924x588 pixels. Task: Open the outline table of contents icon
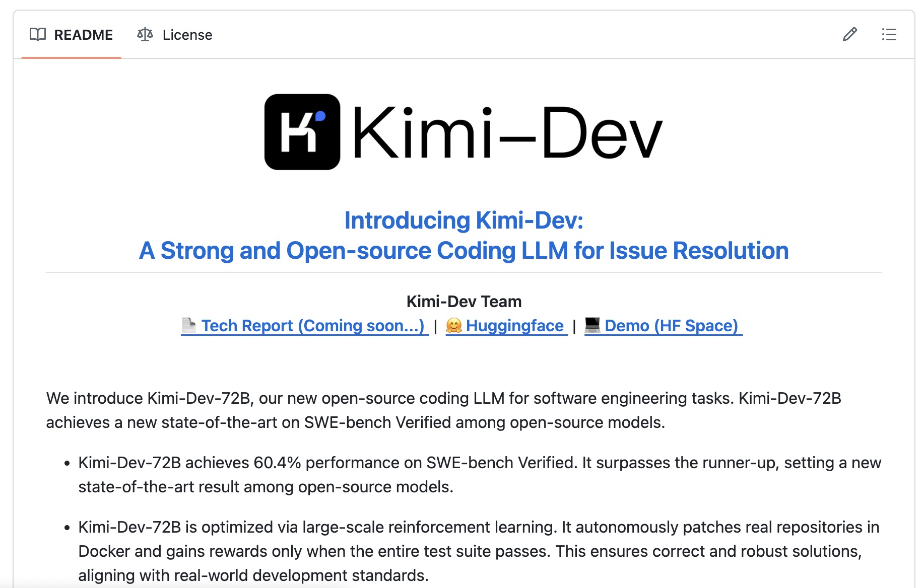889,34
